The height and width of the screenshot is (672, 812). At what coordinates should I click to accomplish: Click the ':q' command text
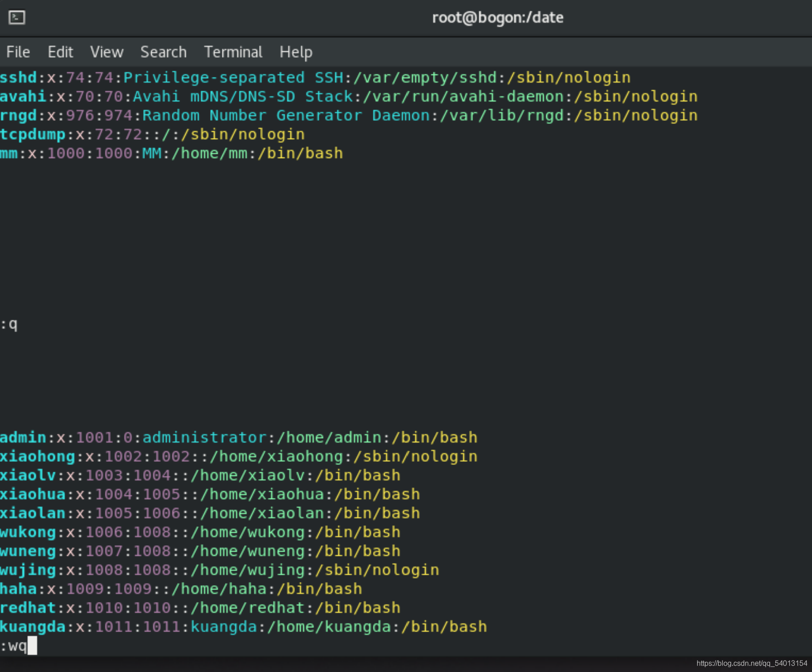click(9, 324)
